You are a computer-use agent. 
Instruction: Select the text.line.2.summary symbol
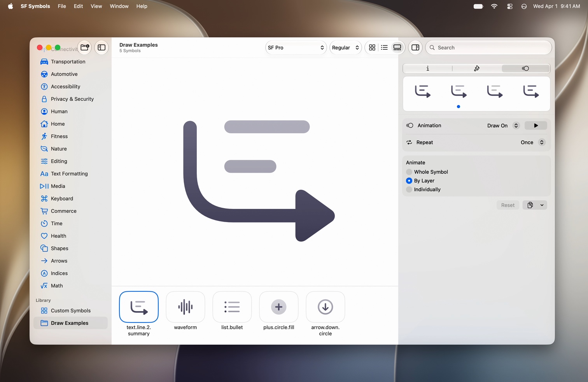pyautogui.click(x=139, y=307)
